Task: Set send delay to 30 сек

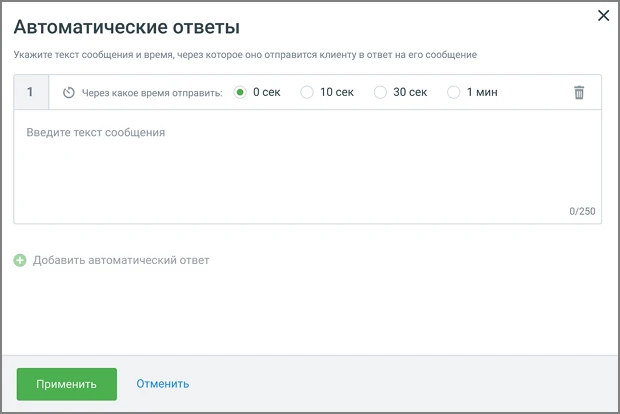Action: point(380,92)
